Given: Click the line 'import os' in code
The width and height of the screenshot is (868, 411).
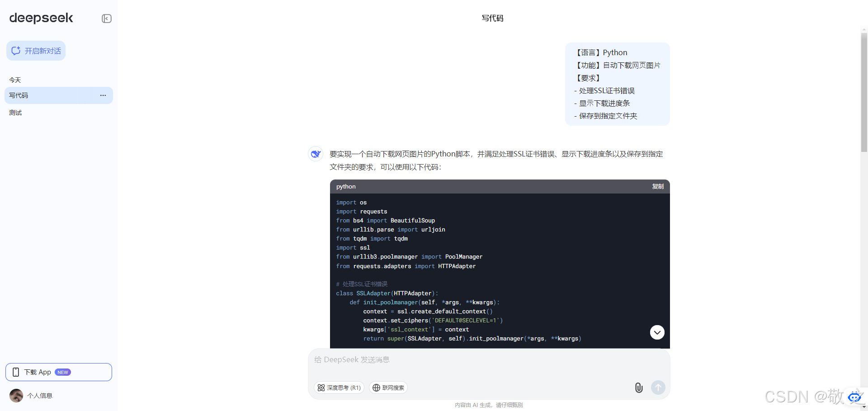Looking at the screenshot, I should 351,203.
